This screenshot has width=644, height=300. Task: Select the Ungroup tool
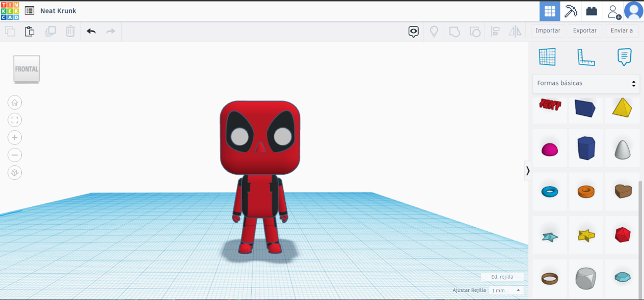click(476, 31)
